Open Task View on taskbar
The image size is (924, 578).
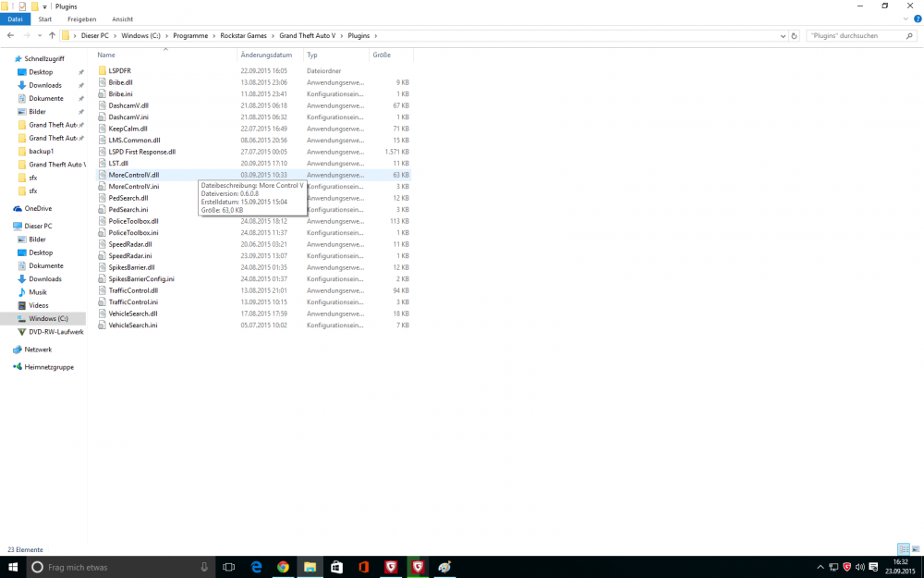pos(228,567)
